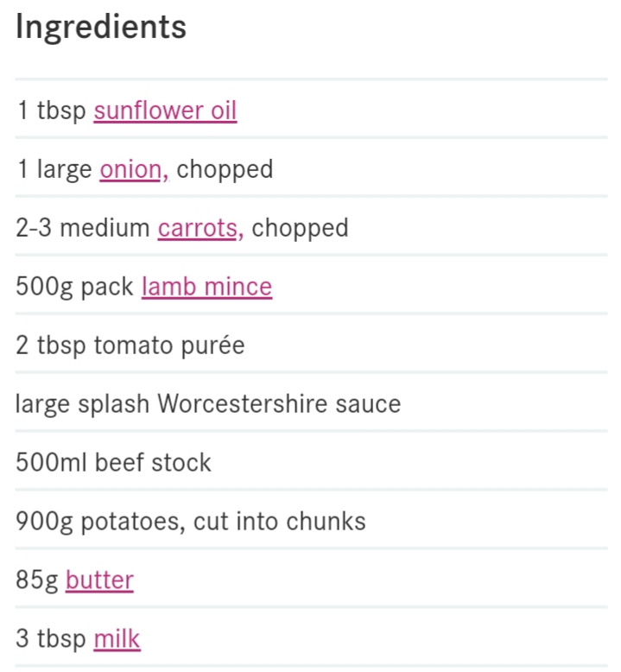The height and width of the screenshot is (672, 621).
Task: Open the butter link
Action: click(x=99, y=580)
